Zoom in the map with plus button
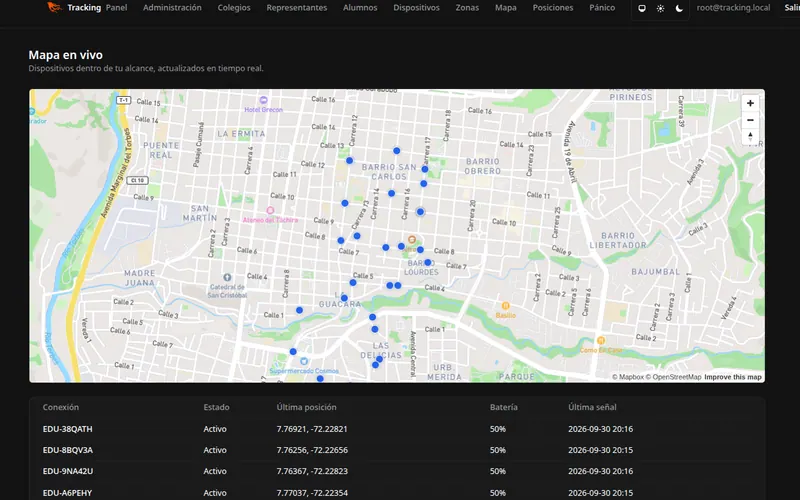Screen dimensions: 800x500 tap(750, 103)
